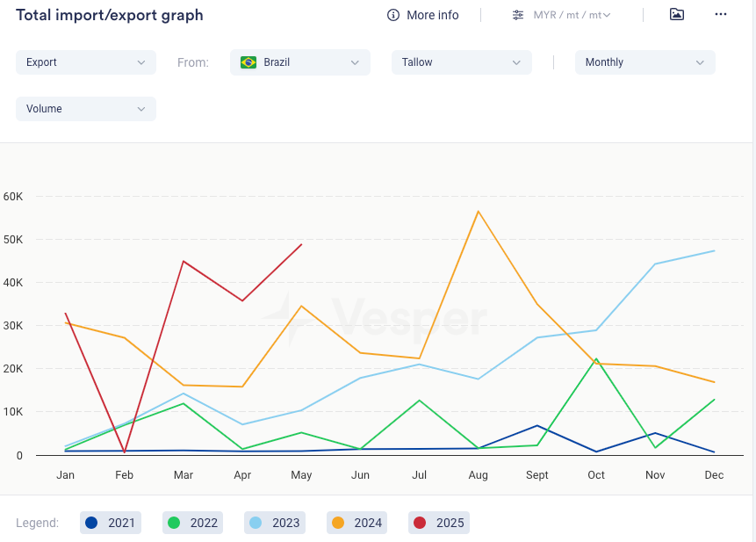756x542 pixels.
Task: Open the Tallow product dropdown
Action: point(462,62)
